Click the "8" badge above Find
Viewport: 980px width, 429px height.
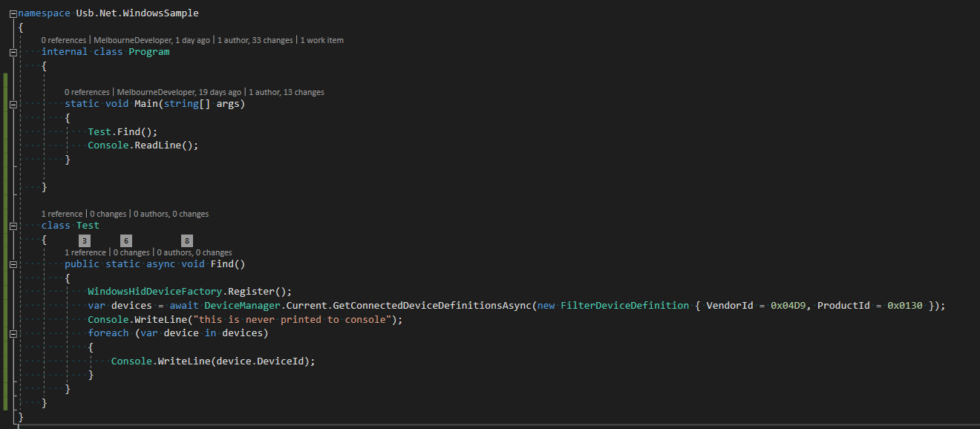(x=186, y=240)
